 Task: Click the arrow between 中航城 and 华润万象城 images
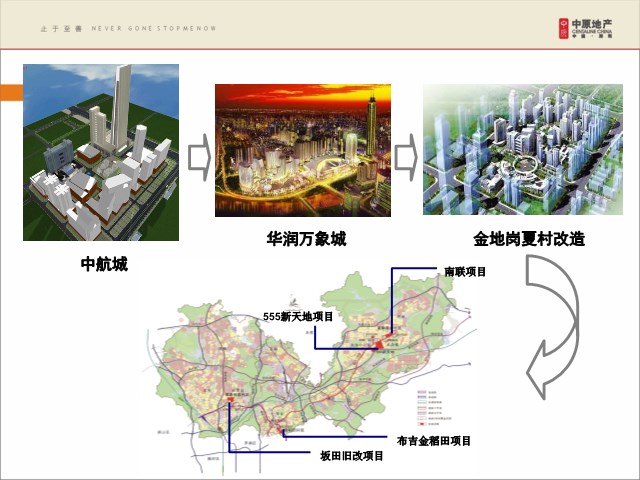pyautogui.click(x=199, y=158)
